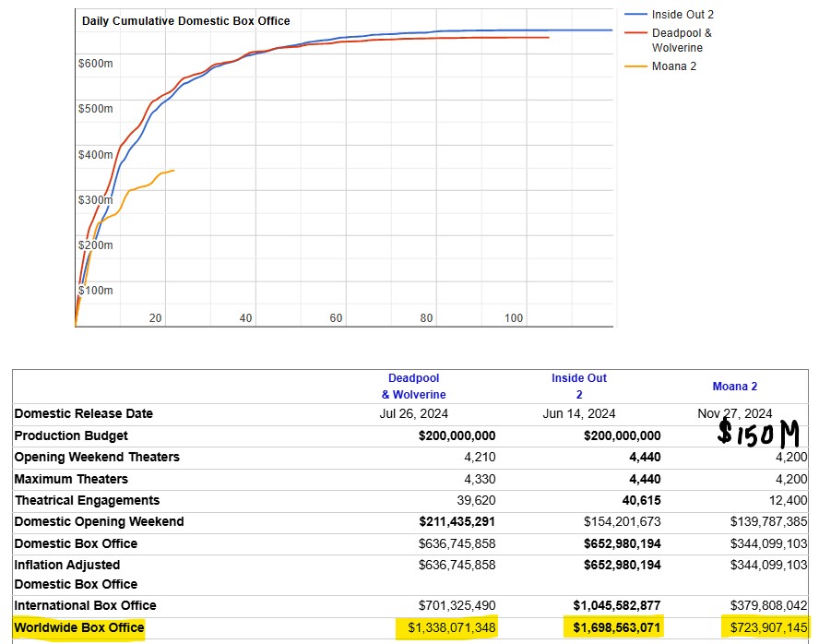Screen dimensions: 819x644
Task: Select the Theatrical Engagements row label
Action: tap(87, 500)
